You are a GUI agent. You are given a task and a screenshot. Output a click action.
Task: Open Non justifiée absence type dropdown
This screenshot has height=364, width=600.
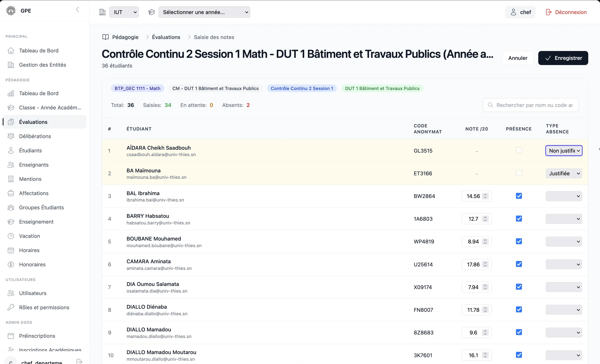564,151
